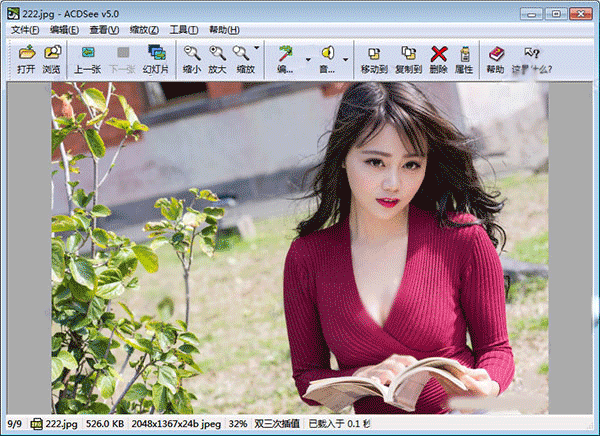
Task: Open the 缩放(Z) menu
Action: tap(144, 30)
